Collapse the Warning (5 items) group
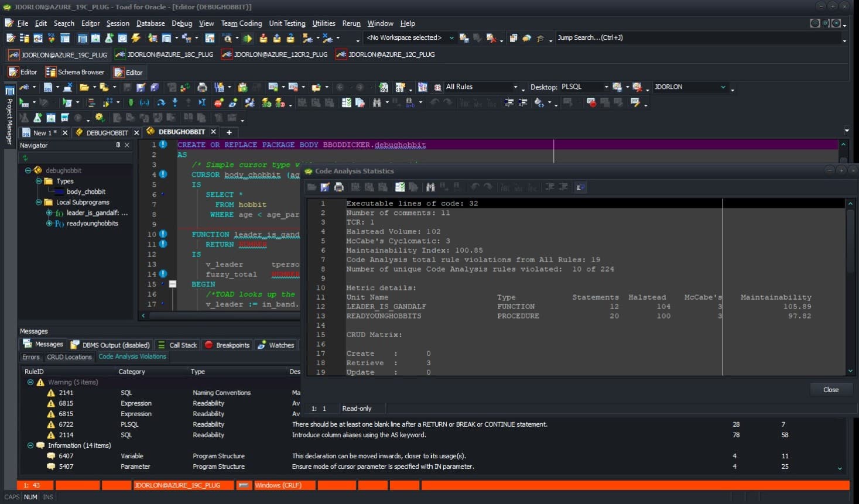The width and height of the screenshot is (859, 504). pos(30,382)
